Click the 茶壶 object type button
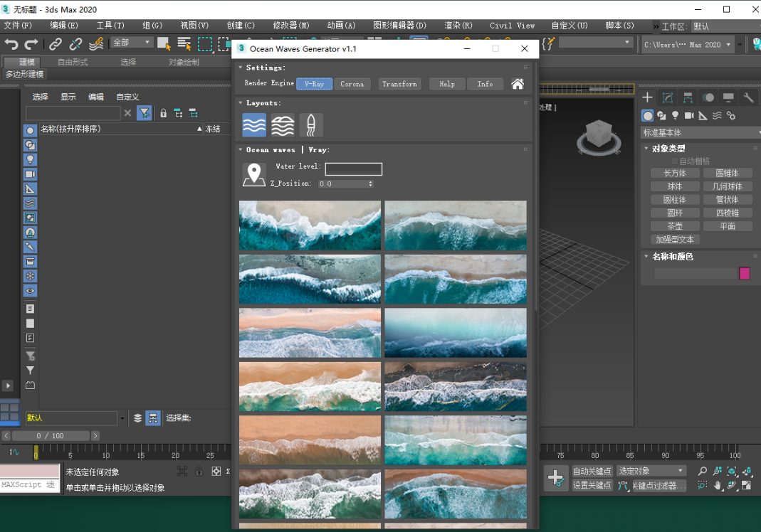The image size is (761, 532). pos(675,225)
